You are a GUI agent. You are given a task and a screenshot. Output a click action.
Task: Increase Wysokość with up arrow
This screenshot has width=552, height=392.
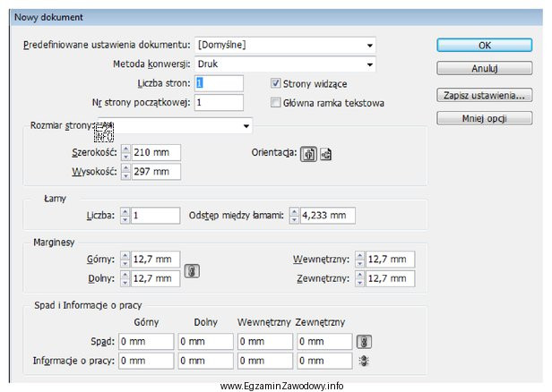click(x=126, y=167)
